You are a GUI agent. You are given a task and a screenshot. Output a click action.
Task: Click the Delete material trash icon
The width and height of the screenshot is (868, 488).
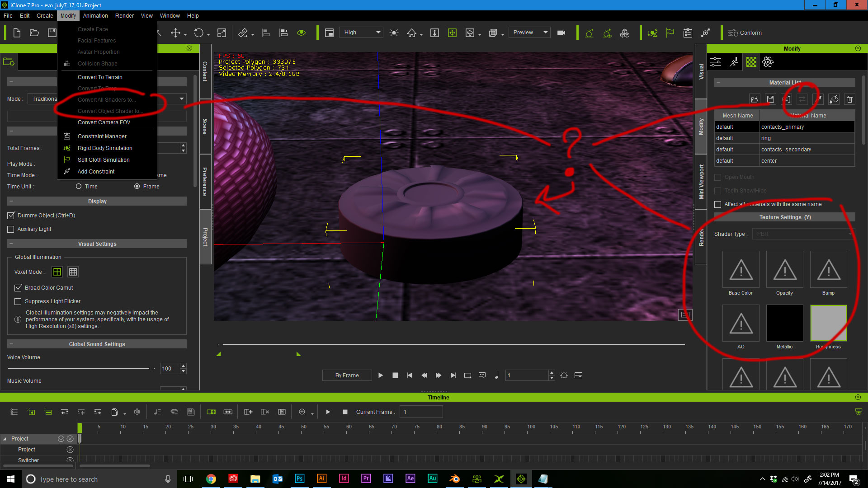(850, 99)
